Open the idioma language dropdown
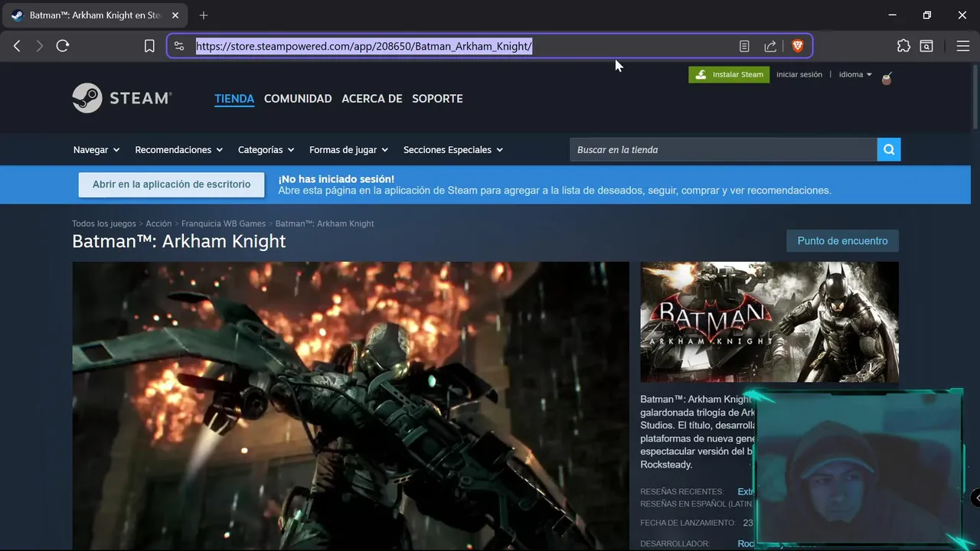Screen dimensions: 980x551 tap(856, 74)
